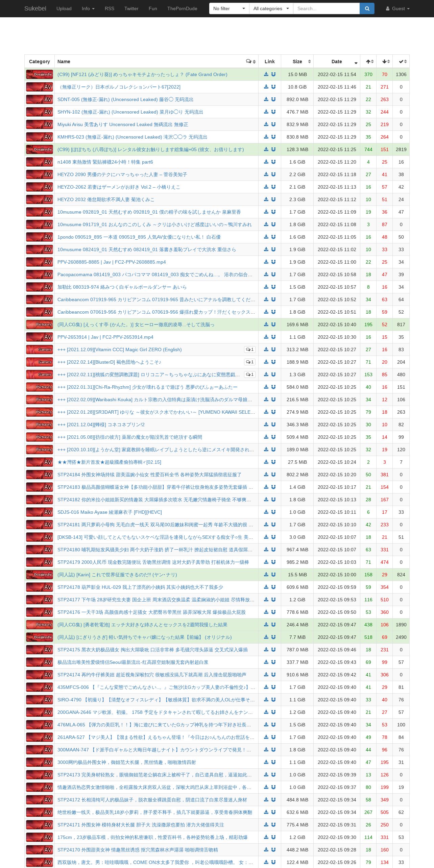Open the Fun nav link
The height and width of the screenshot is (868, 434).
point(153,8)
